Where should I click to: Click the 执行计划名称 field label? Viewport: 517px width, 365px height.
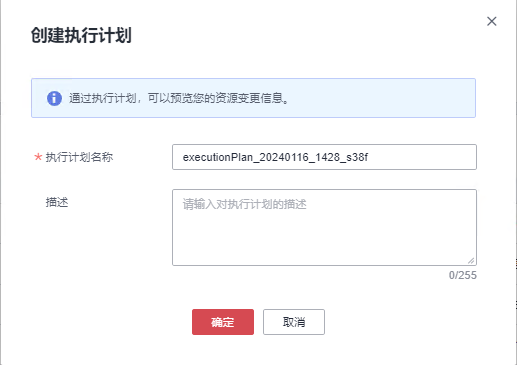pyautogui.click(x=79, y=157)
